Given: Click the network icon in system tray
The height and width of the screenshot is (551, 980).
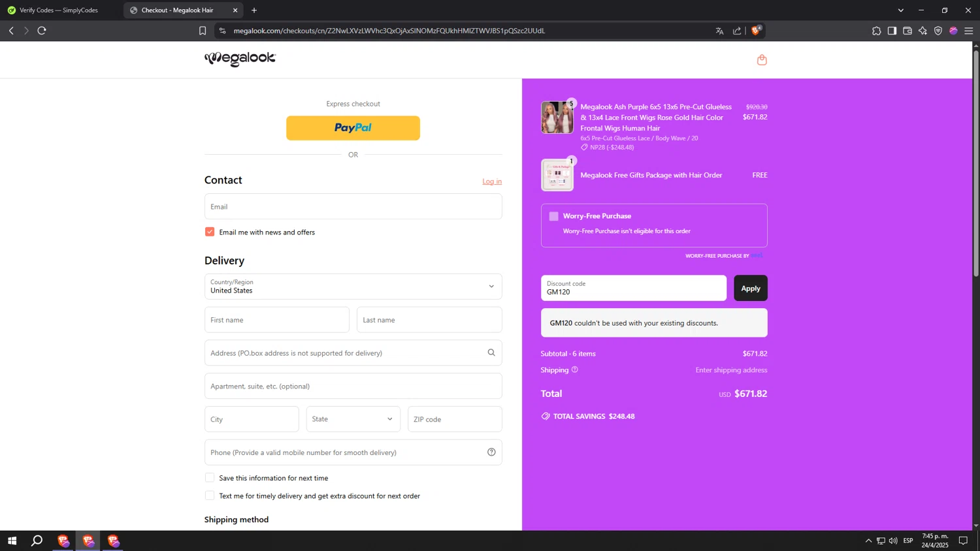Looking at the screenshot, I should click(x=881, y=541).
